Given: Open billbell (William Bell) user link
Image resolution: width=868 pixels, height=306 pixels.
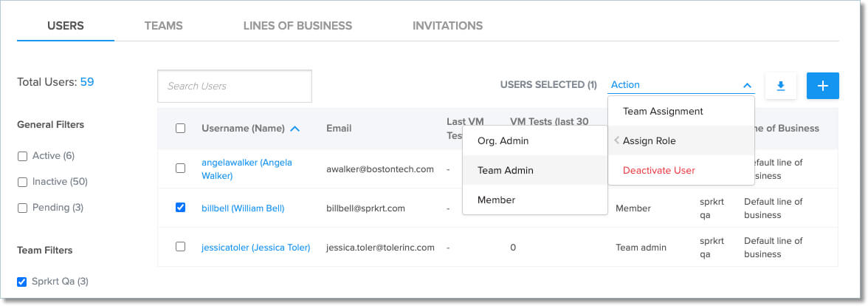Looking at the screenshot, I should (243, 208).
